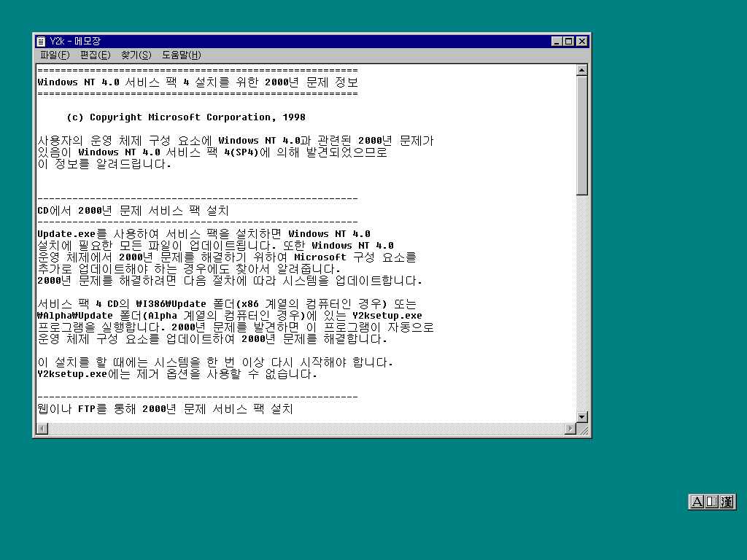Image resolution: width=747 pixels, height=560 pixels.
Task: Click the heading 'CD에서 2000년 문제 서비스 팩 설치'
Action: pos(133,211)
